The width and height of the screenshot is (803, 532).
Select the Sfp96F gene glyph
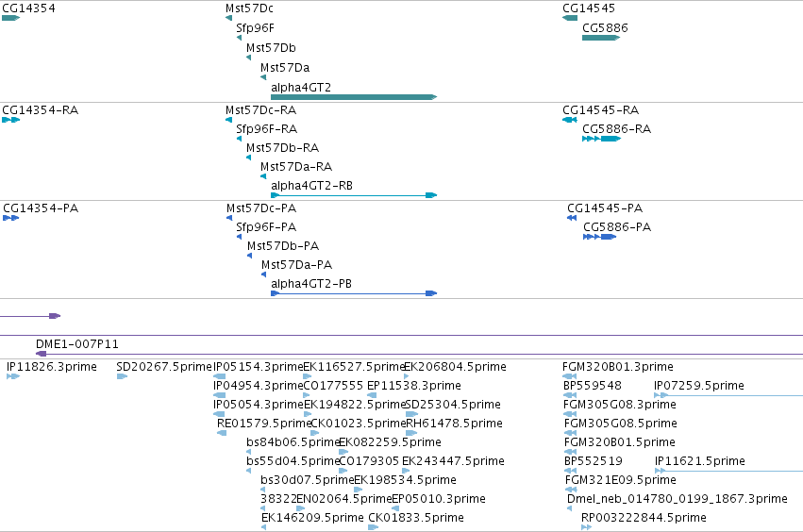tap(239, 38)
